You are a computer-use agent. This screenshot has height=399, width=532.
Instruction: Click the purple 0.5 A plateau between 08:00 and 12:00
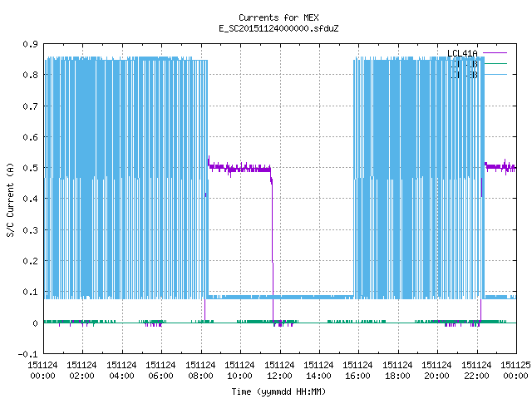pos(239,168)
